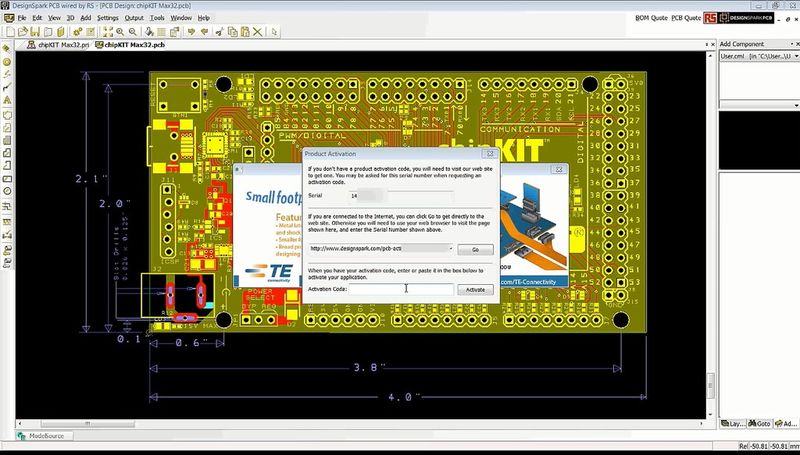Expand the empty component dropdown in Add Component
800x455 pixels.
pyautogui.click(x=796, y=105)
